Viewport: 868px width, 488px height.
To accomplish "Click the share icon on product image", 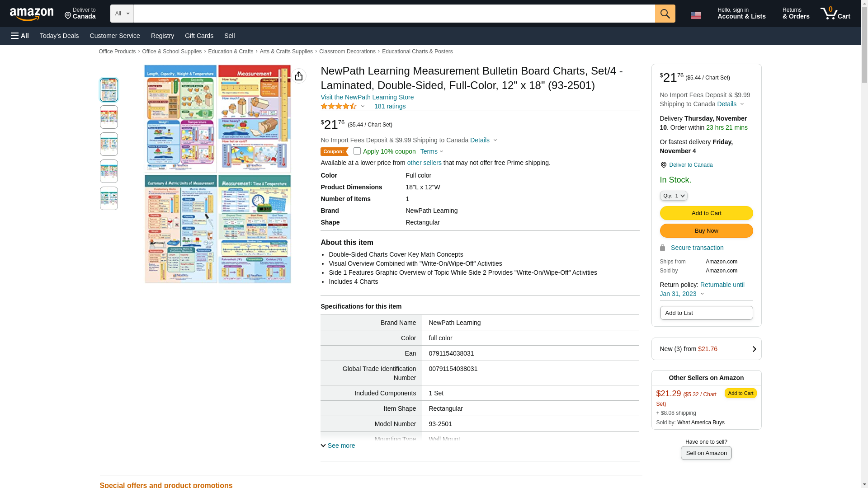I will click(299, 76).
